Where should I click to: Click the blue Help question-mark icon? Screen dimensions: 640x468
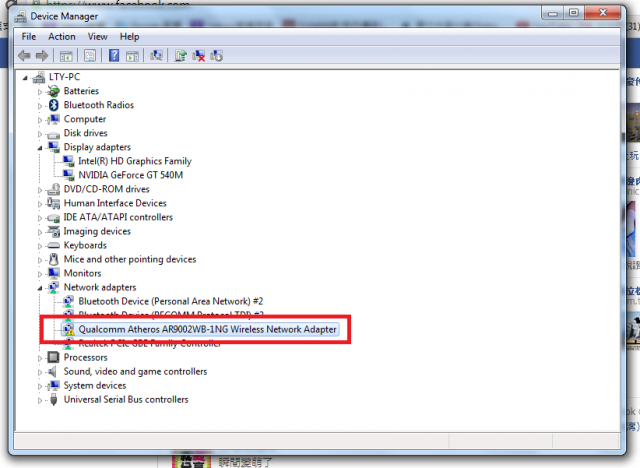(114, 55)
